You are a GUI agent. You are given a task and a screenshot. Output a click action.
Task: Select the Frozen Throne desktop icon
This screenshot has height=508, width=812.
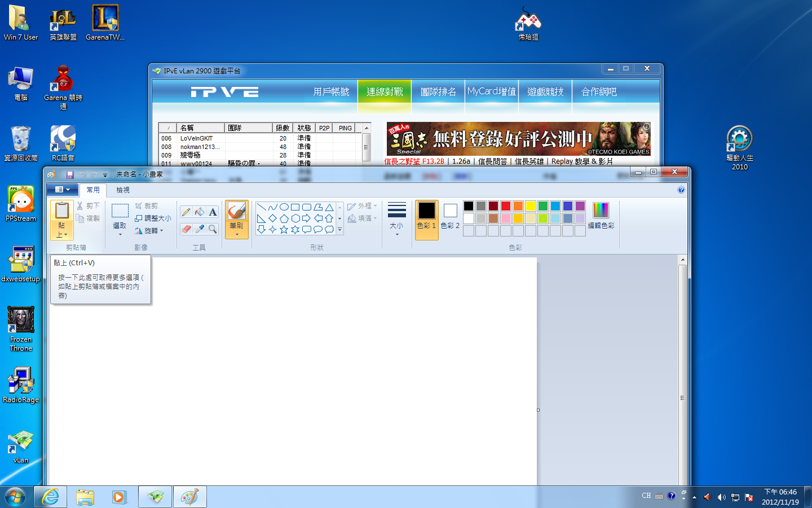point(21,329)
